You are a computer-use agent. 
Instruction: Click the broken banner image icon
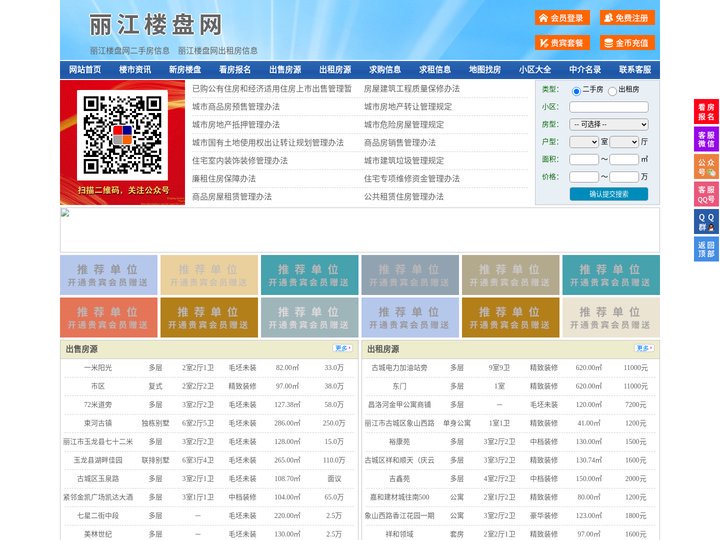point(65,213)
